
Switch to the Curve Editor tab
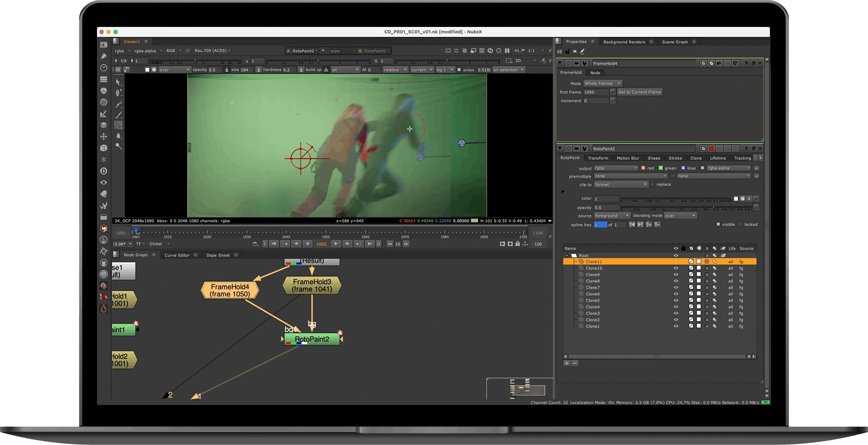(177, 255)
